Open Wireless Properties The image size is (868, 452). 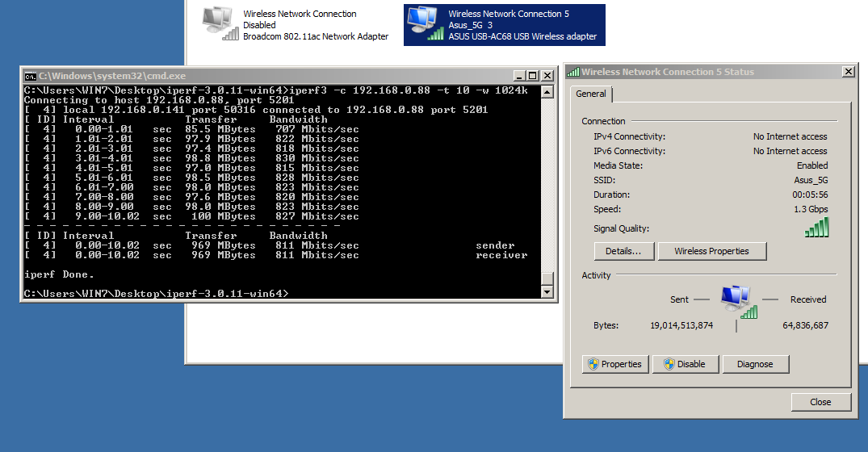point(711,251)
